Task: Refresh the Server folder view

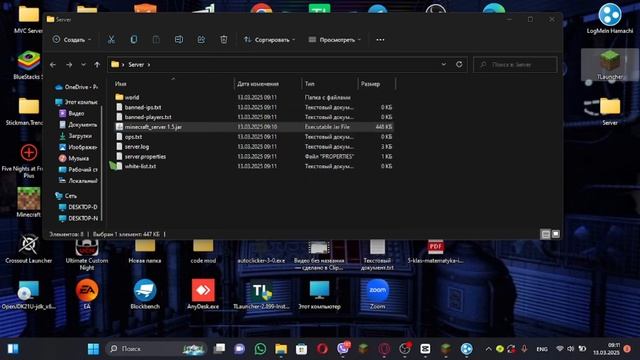Action: tap(459, 64)
